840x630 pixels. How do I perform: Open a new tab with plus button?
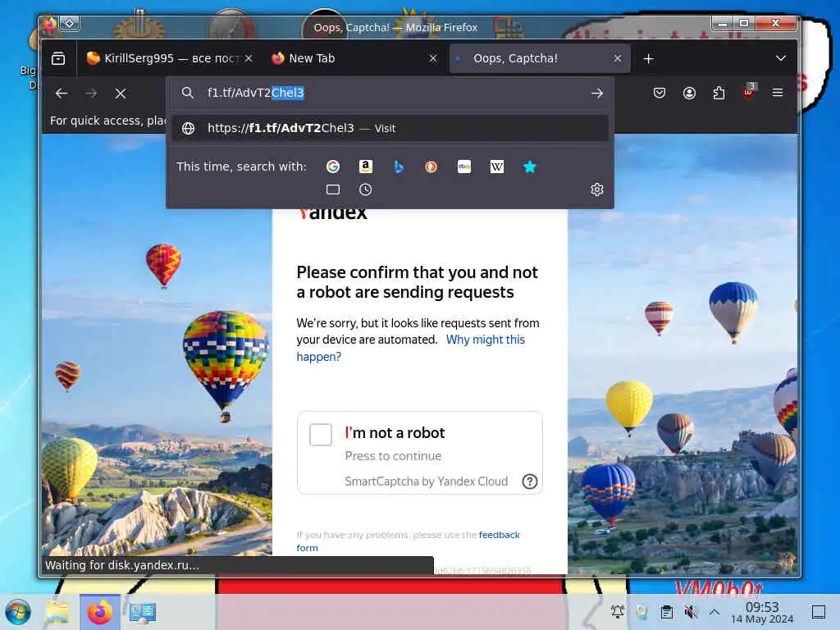648,58
